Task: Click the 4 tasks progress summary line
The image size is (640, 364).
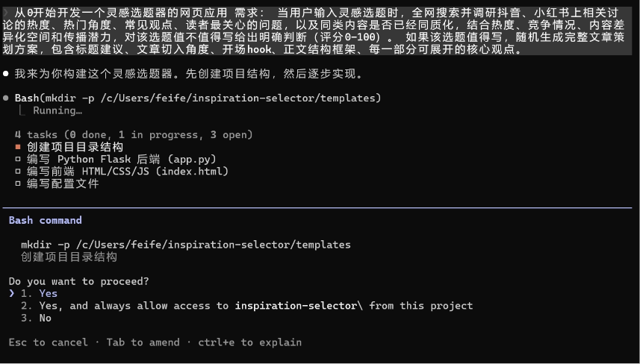Action: (134, 135)
